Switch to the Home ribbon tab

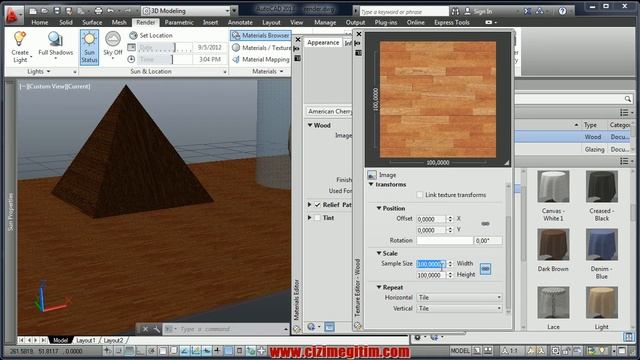pos(40,22)
